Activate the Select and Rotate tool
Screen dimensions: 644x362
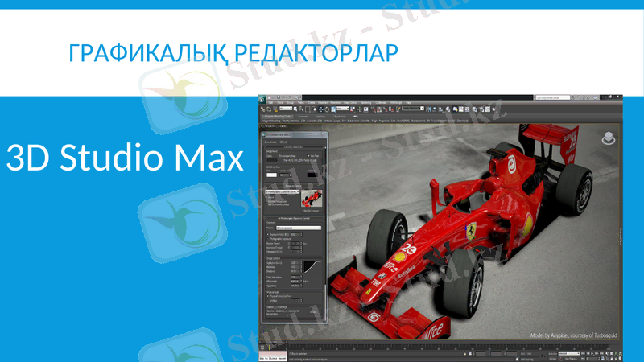[x=327, y=109]
